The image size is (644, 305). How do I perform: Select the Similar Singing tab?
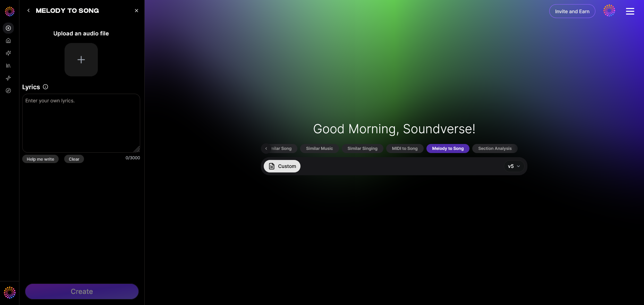pyautogui.click(x=363, y=149)
